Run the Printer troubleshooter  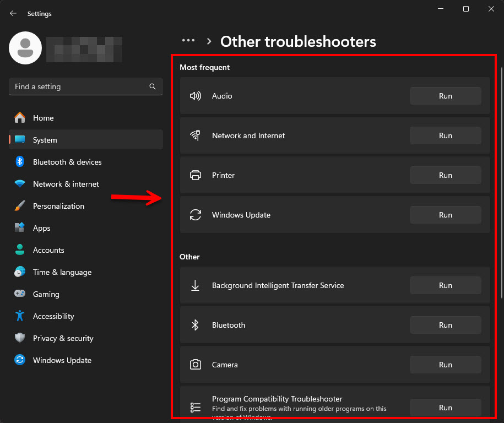[446, 175]
